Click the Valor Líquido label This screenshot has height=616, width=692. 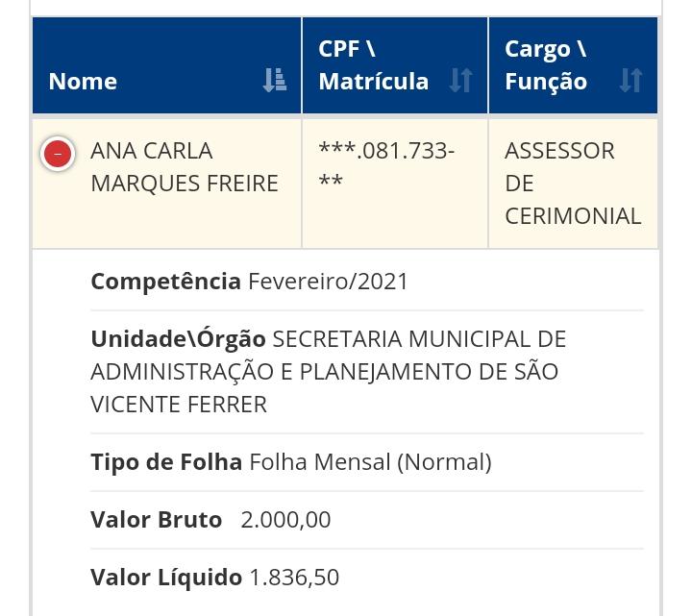(166, 578)
